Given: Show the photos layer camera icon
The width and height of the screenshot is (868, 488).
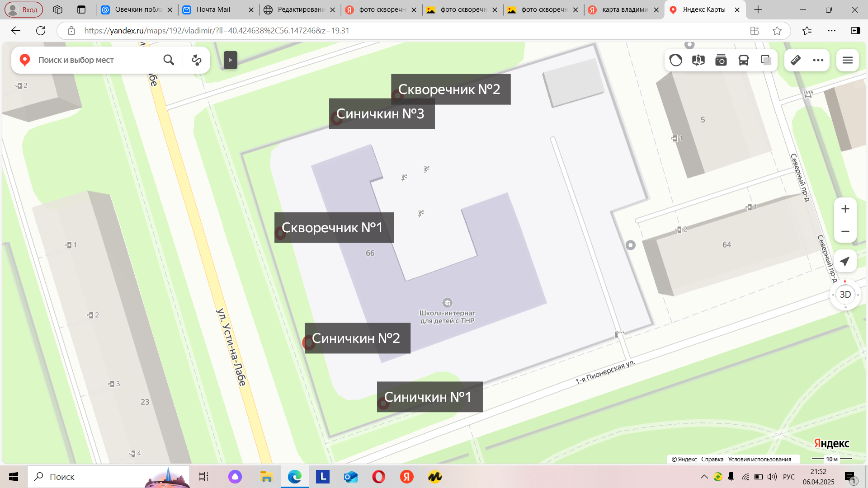Looking at the screenshot, I should click(721, 60).
